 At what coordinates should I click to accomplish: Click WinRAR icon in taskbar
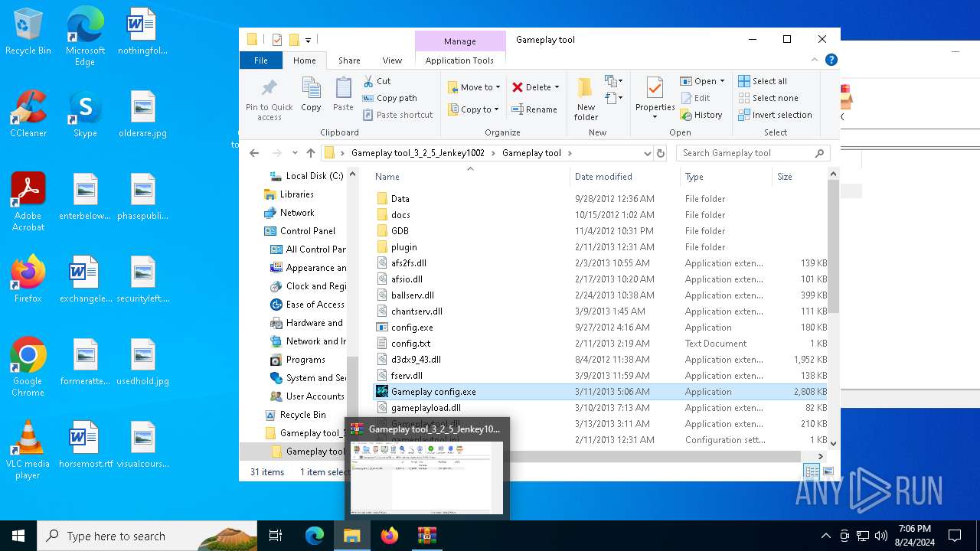426,536
